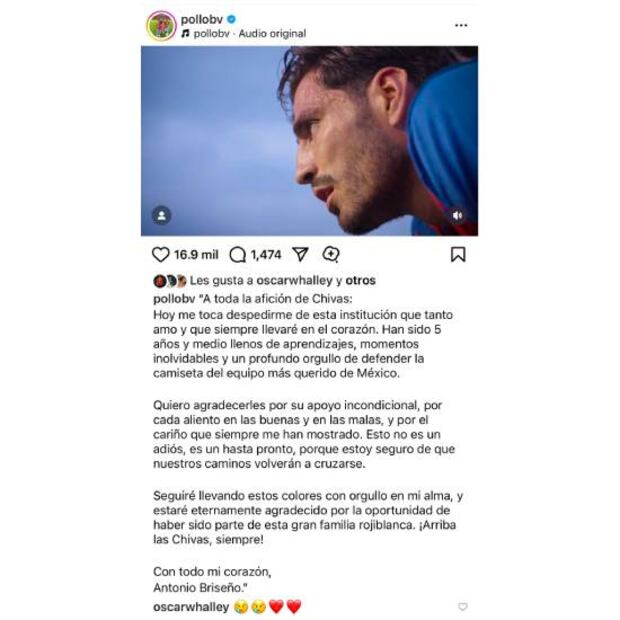Save post with the bookmark icon
Viewport: 620px width, 620px height.
pyautogui.click(x=458, y=255)
